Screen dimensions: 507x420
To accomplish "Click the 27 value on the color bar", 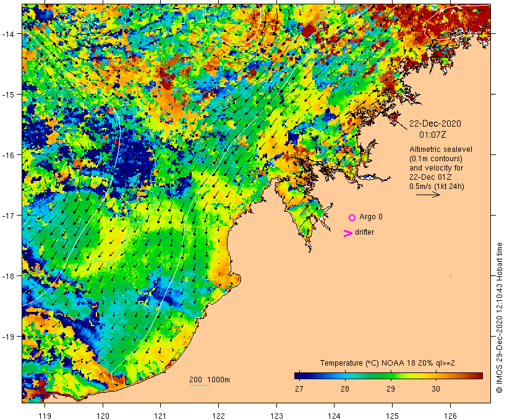I will [x=299, y=388].
